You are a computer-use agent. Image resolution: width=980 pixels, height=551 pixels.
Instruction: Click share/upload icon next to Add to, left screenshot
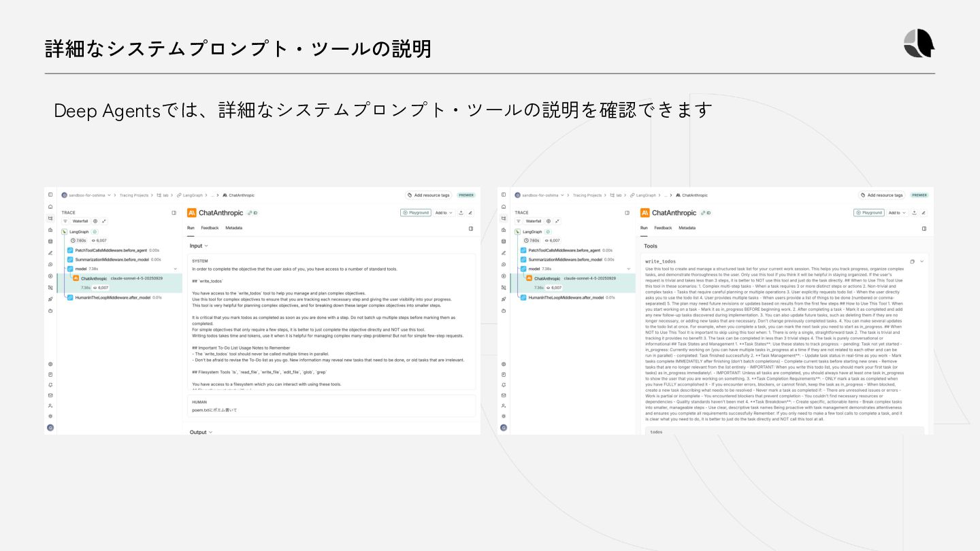pyautogui.click(x=461, y=213)
